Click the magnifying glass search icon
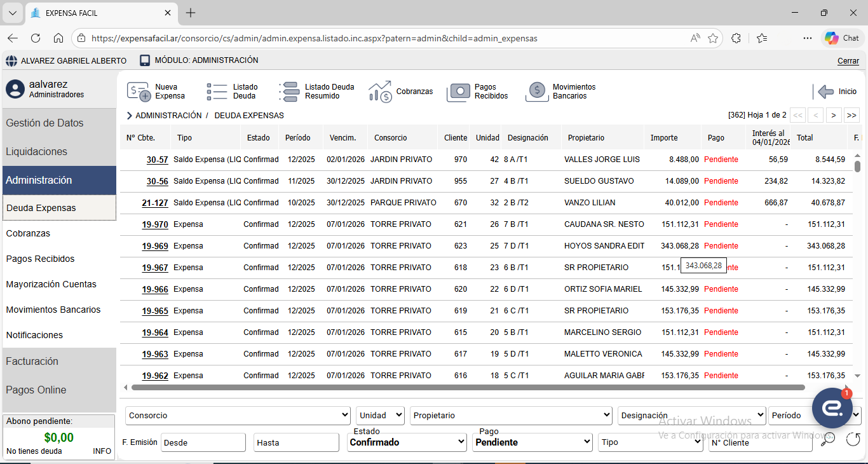The width and height of the screenshot is (868, 464). click(x=828, y=439)
